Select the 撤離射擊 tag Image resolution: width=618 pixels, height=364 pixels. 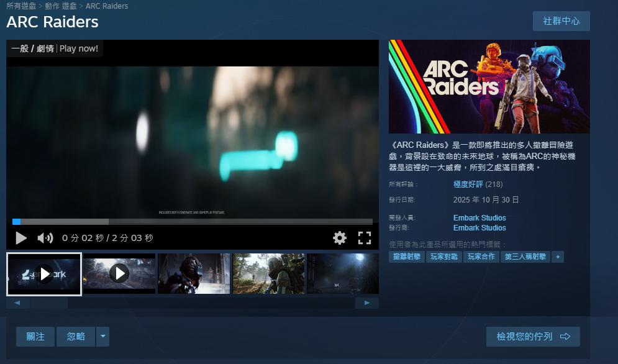pos(406,257)
